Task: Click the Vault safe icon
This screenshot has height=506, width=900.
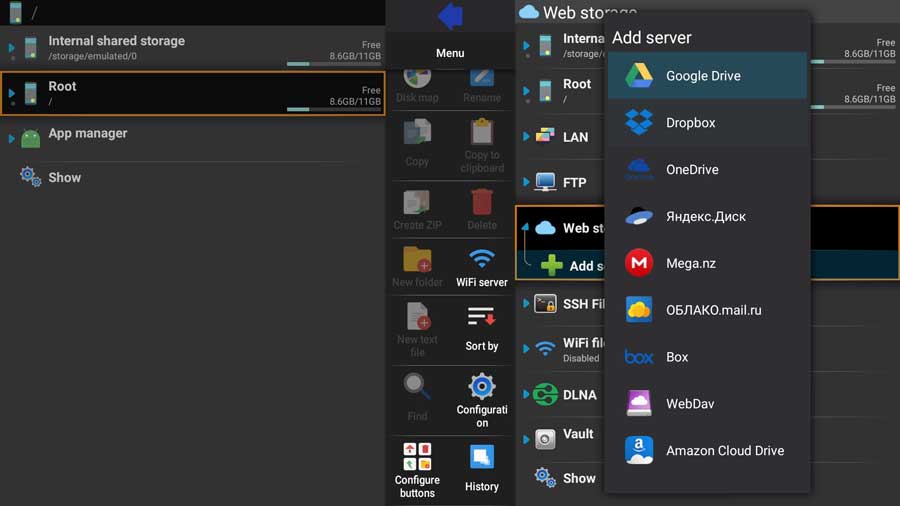Action: pos(545,439)
